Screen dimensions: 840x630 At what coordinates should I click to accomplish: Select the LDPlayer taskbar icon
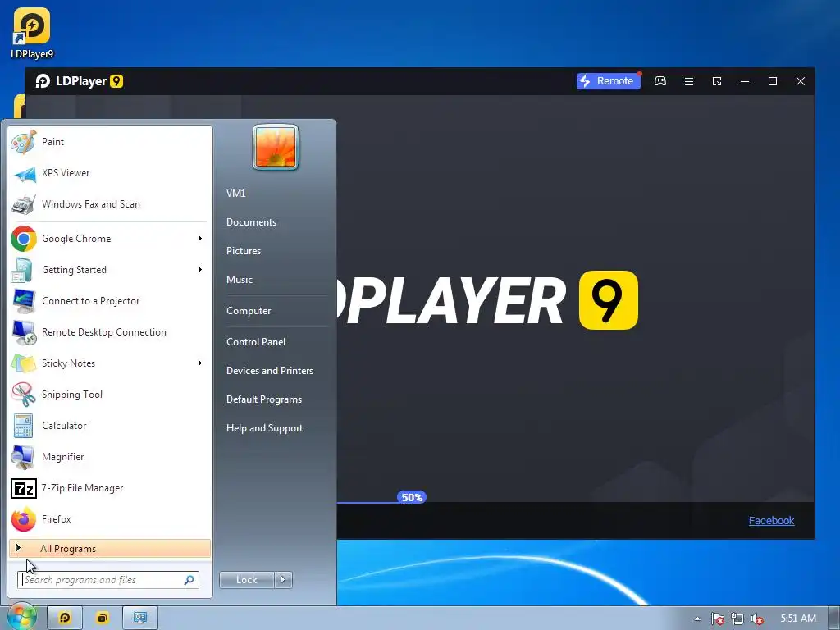65,618
